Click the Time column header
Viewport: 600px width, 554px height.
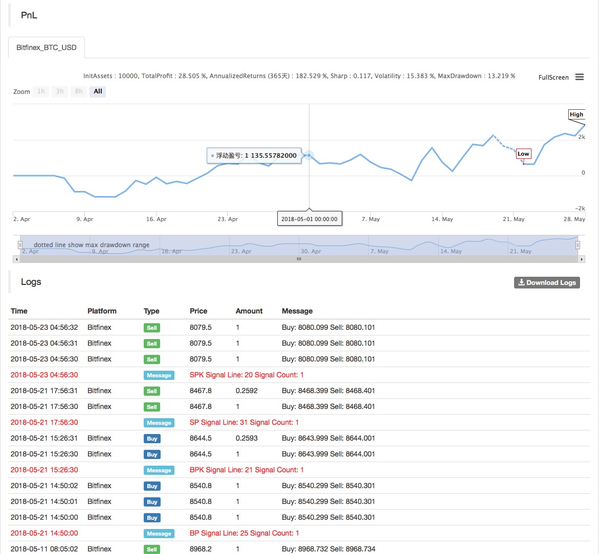coord(19,311)
